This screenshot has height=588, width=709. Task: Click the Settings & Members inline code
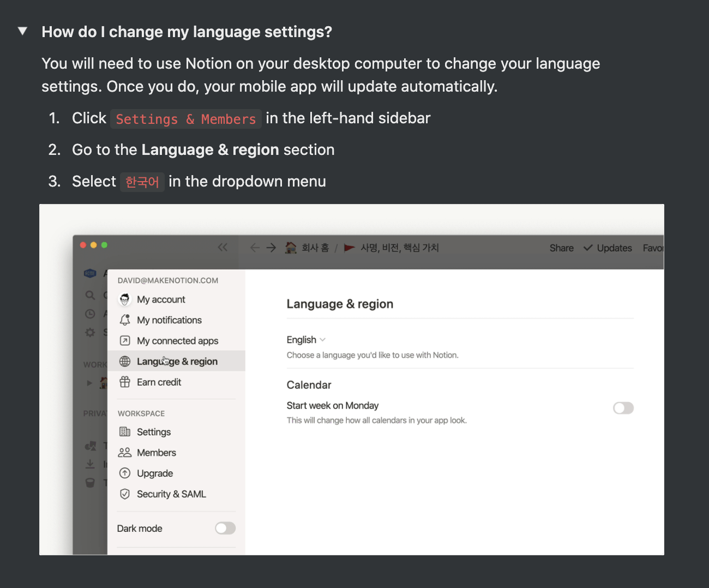tap(186, 119)
